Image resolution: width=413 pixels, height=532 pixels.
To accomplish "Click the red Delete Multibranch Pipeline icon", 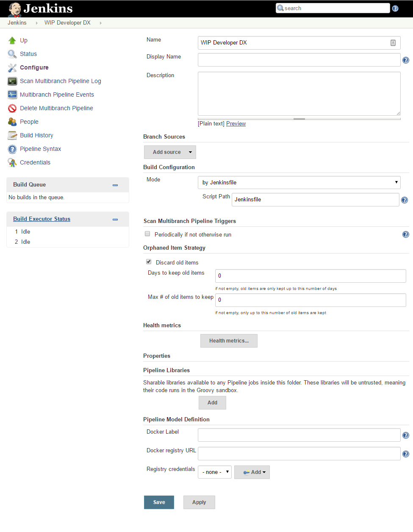I will point(12,108).
